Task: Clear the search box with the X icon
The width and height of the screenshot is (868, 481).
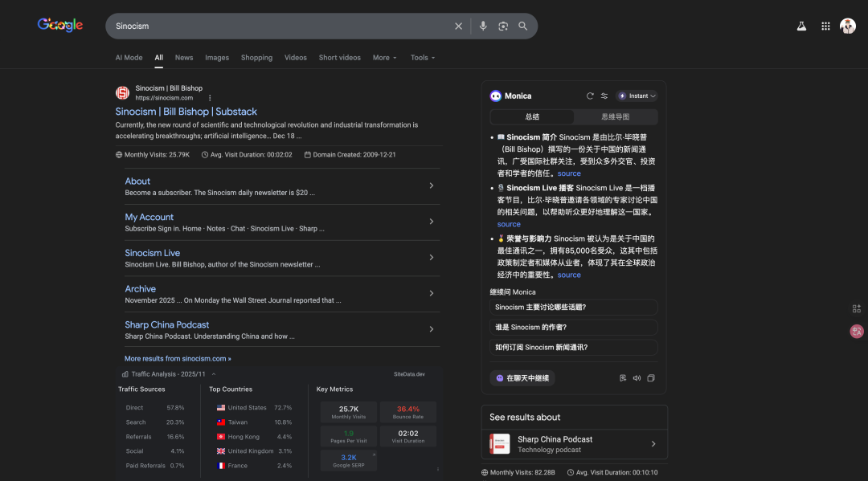Action: [458, 26]
